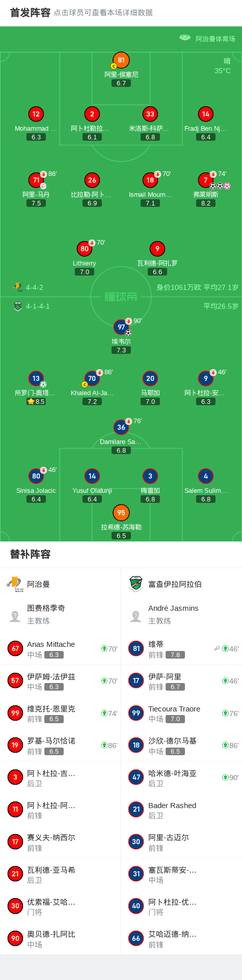
Task: Tap player 97 埃韦尔 jersey icon
Action: (121, 327)
